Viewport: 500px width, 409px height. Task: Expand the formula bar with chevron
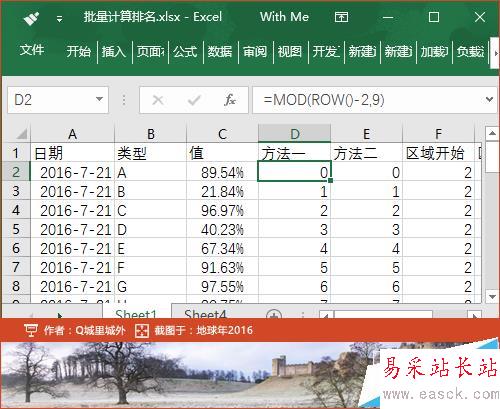pyautogui.click(x=489, y=99)
